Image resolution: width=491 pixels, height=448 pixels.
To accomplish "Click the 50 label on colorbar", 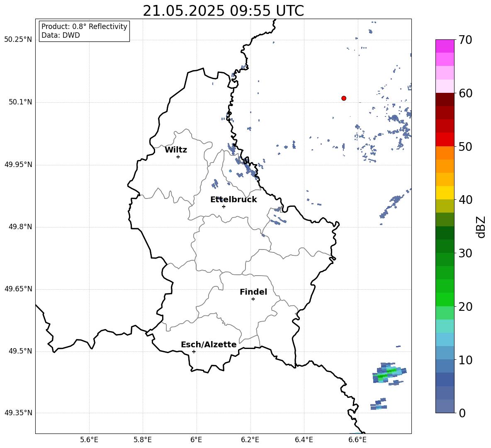I will click(x=465, y=147).
